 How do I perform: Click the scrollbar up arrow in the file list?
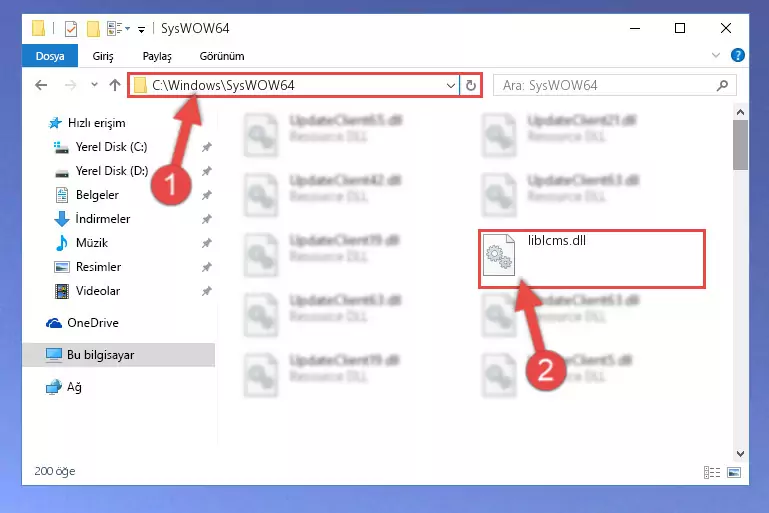(x=740, y=112)
